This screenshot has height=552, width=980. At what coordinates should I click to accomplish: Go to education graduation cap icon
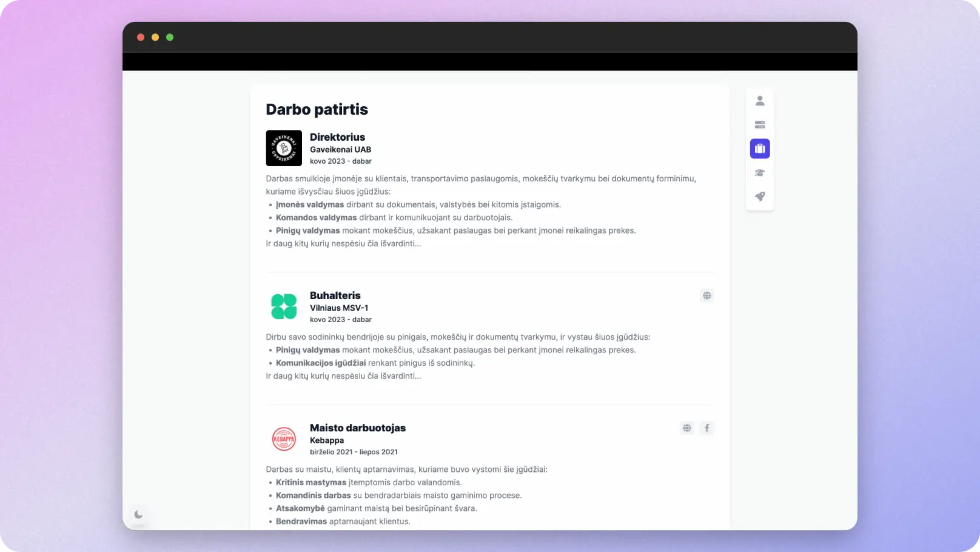760,173
